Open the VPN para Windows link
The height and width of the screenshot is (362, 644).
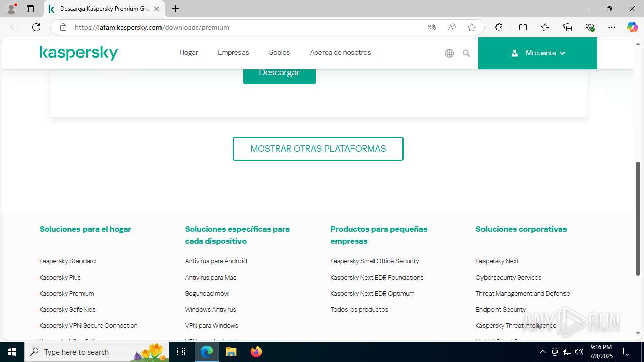pos(212,326)
